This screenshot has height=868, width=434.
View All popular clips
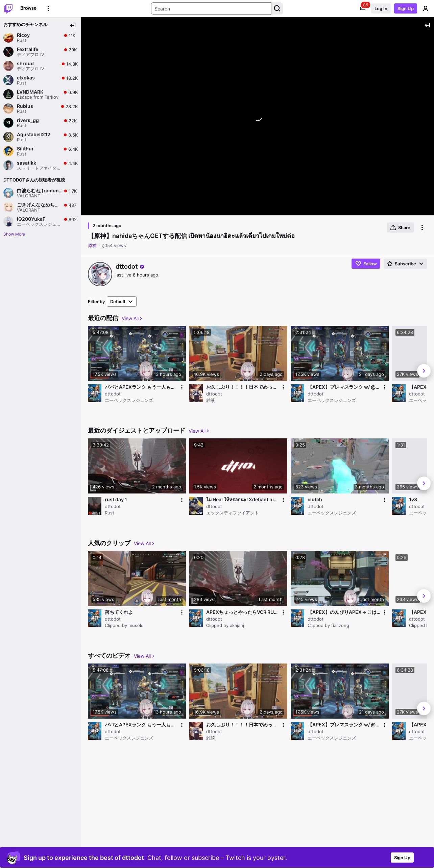[144, 544]
